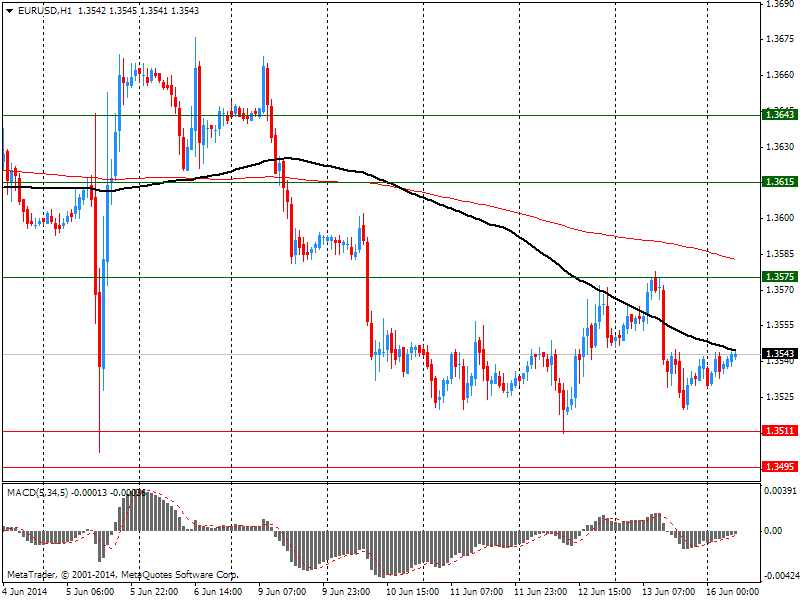Click the EURUSD,H1 chart title text
800x600 pixels.
point(45,11)
